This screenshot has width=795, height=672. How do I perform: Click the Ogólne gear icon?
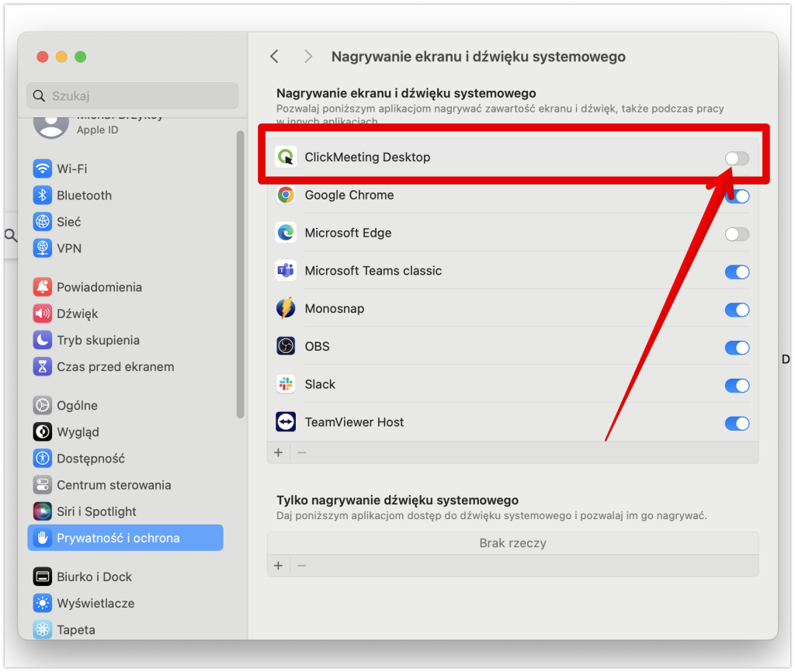(x=43, y=405)
